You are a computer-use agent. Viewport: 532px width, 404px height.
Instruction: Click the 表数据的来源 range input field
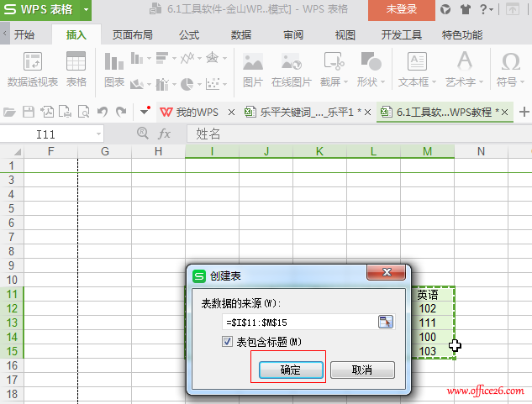298,322
